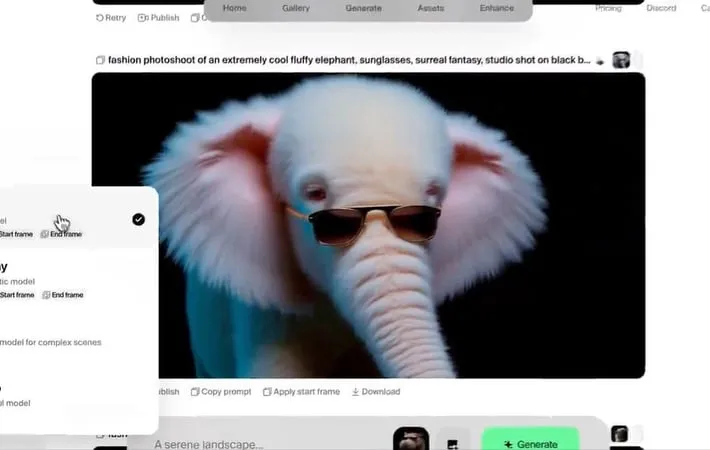This screenshot has width=710, height=450.
Task: Click the Download icon below the image
Action: point(356,392)
